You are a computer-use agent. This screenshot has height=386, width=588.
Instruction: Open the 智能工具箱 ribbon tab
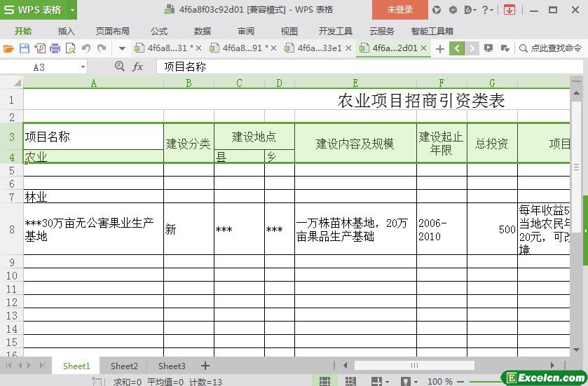point(432,31)
